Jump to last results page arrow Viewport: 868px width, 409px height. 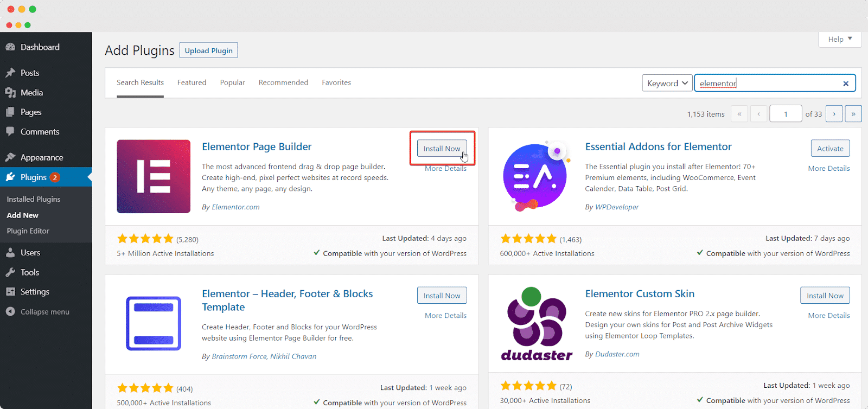coord(853,114)
